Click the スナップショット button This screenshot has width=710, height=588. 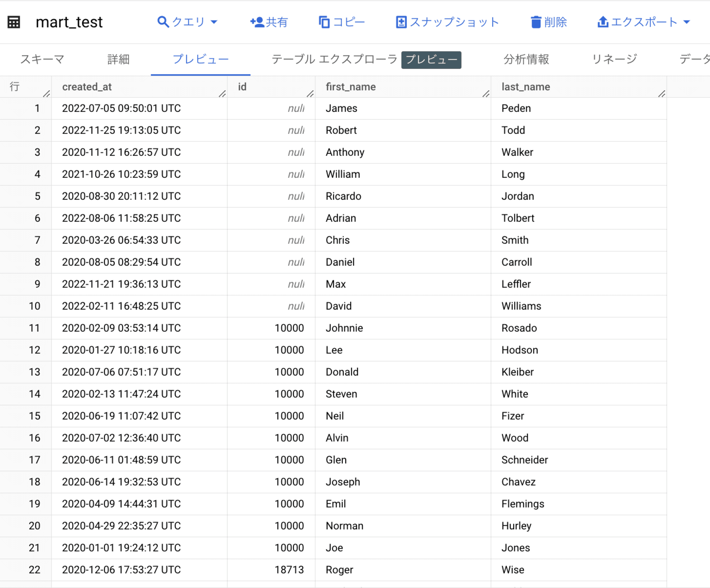coord(447,22)
